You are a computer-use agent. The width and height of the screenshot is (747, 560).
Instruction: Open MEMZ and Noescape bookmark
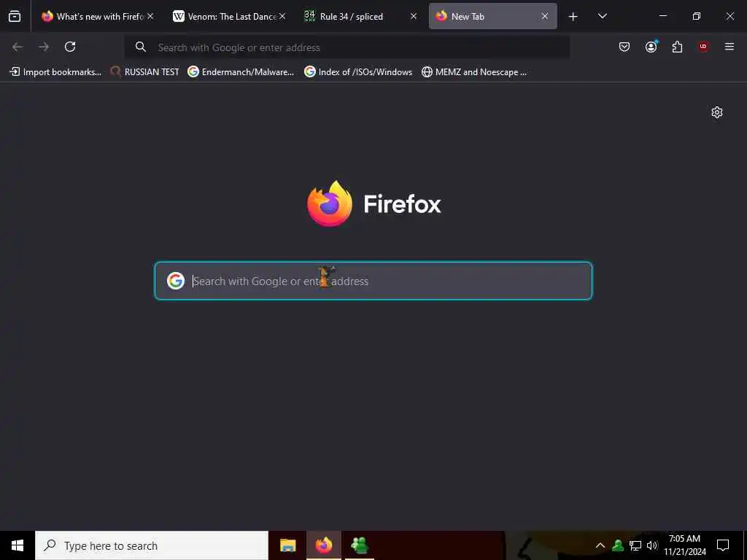coord(475,72)
